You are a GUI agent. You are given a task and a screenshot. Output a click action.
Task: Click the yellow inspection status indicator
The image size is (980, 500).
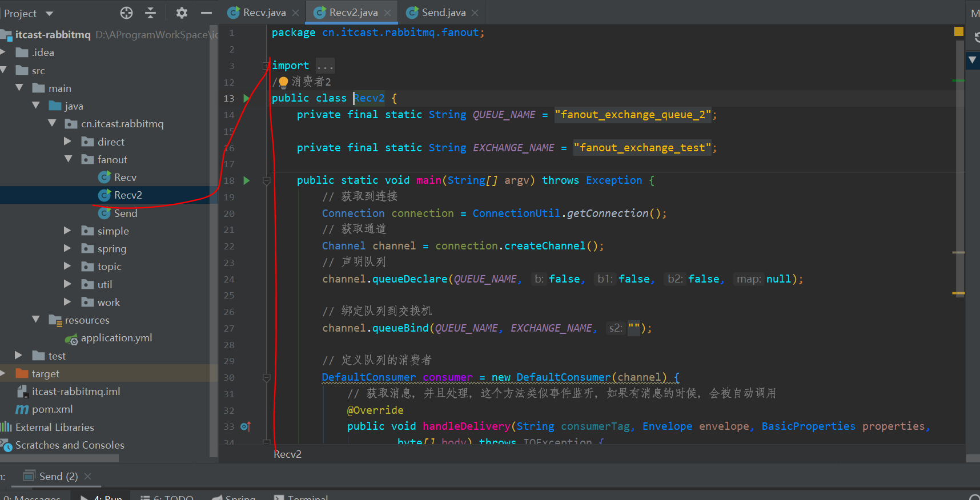pos(959,31)
